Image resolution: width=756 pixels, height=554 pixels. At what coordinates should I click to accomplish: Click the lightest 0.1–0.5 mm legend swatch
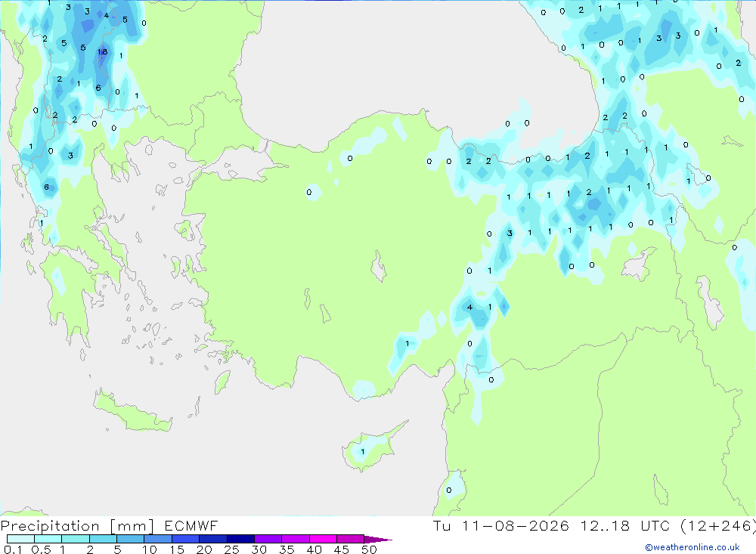coord(20,539)
